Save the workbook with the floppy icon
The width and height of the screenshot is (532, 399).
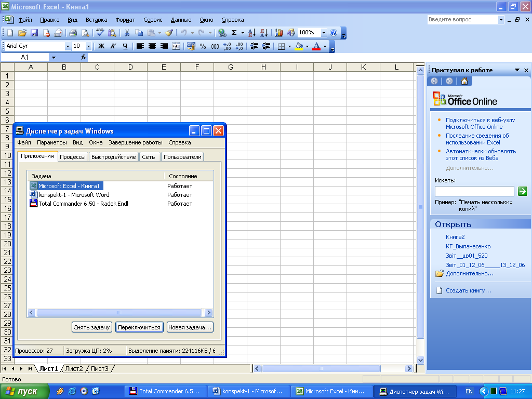pyautogui.click(x=34, y=33)
